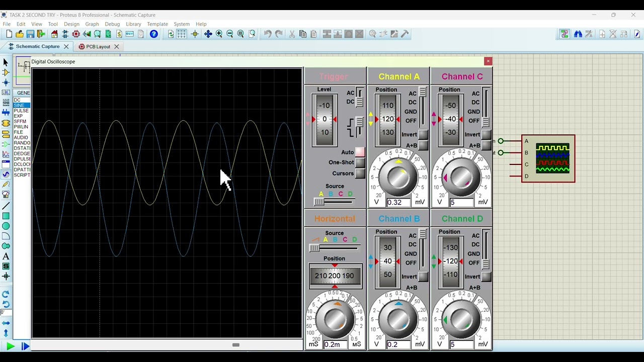The width and height of the screenshot is (644, 362).
Task: Click the Step simulation button
Action: 25,346
